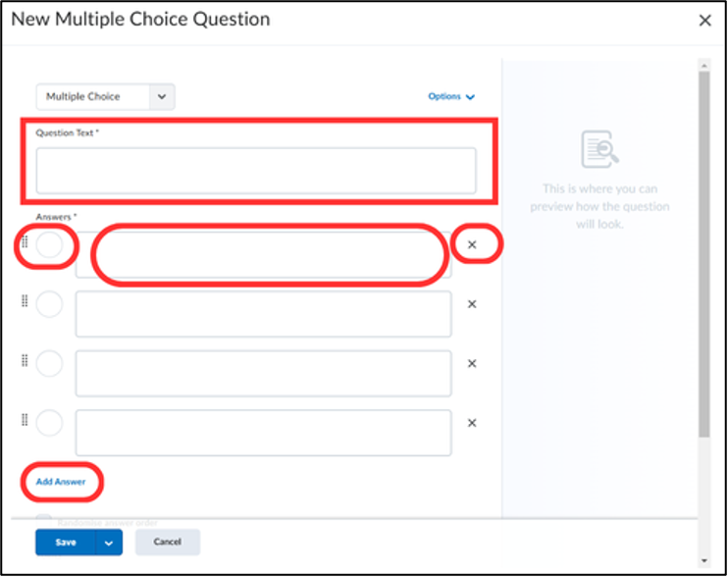Image resolution: width=728 pixels, height=577 pixels.
Task: Select the fourth answer's correct radio button
Action: (49, 423)
